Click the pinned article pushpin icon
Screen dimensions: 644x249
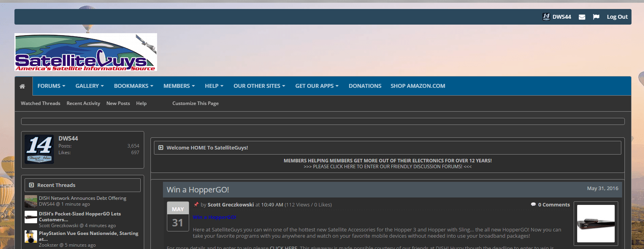196,204
